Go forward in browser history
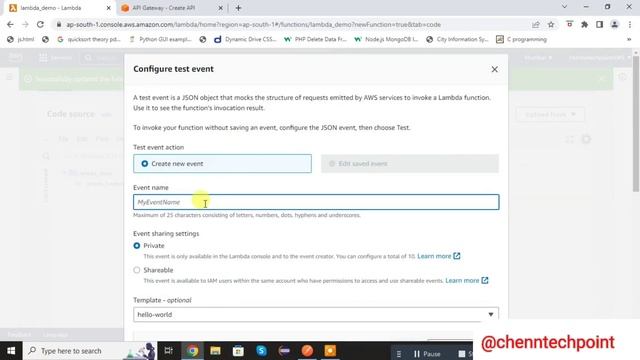Screen dimensions: 640x360 (x=25, y=24)
